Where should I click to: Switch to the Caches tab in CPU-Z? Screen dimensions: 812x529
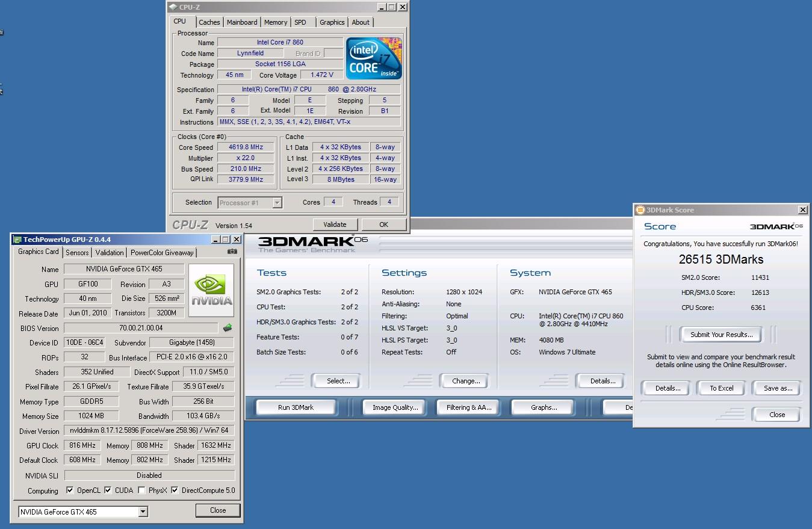click(x=209, y=22)
